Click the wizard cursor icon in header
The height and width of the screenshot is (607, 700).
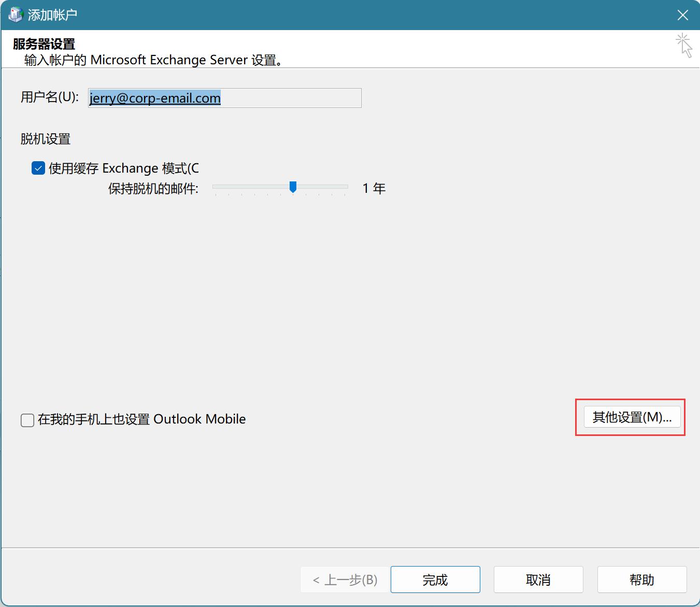point(684,46)
